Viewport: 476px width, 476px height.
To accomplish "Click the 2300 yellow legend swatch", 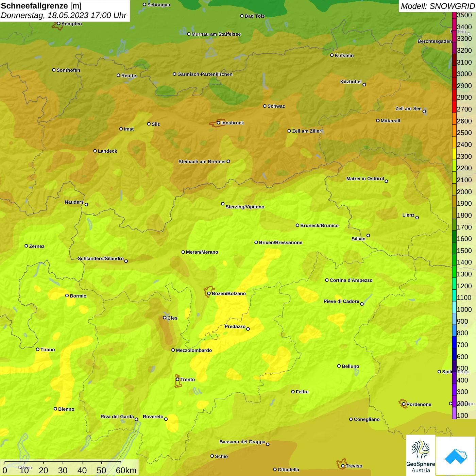I will click(x=454, y=154).
